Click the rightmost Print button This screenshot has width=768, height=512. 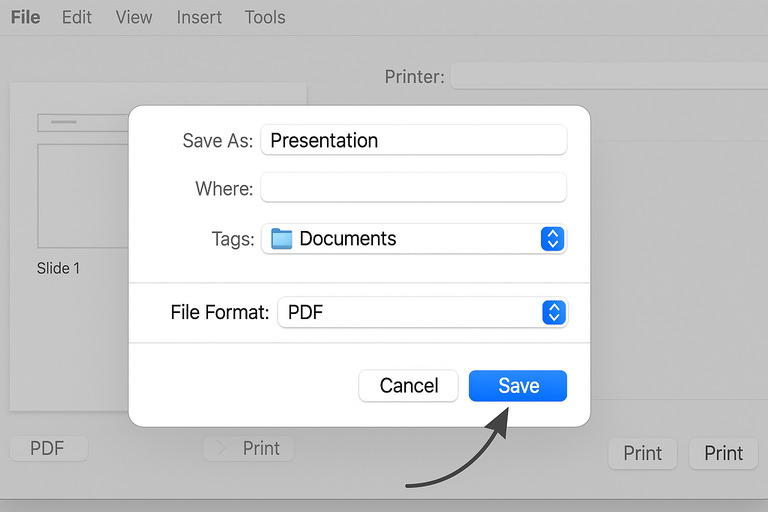723,454
